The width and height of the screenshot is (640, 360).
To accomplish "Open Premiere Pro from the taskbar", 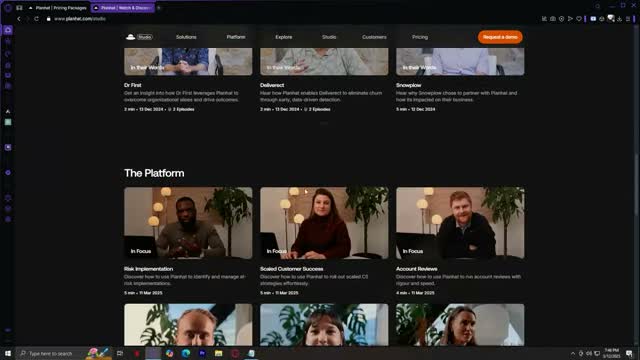I will pyautogui.click(x=202, y=353).
